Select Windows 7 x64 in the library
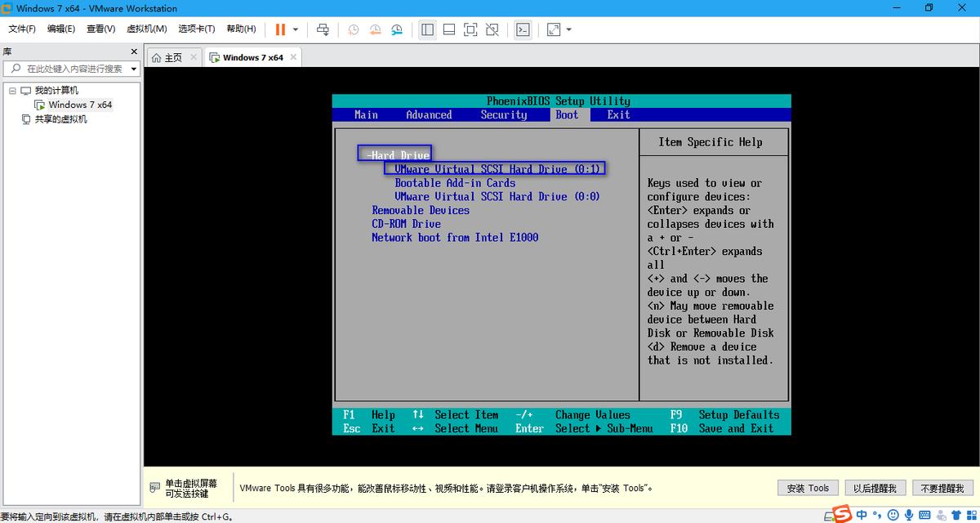Image resolution: width=980 pixels, height=523 pixels. pyautogui.click(x=80, y=105)
